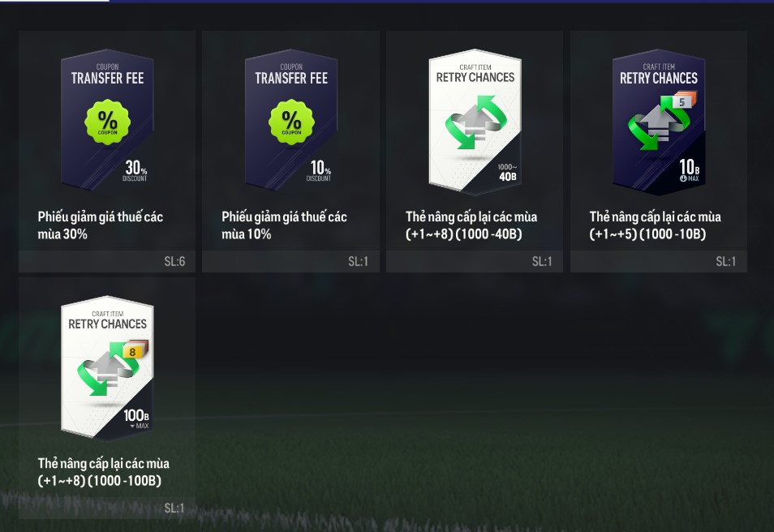Select the TRANSFER FEE header of the 30% coupon

(x=107, y=78)
